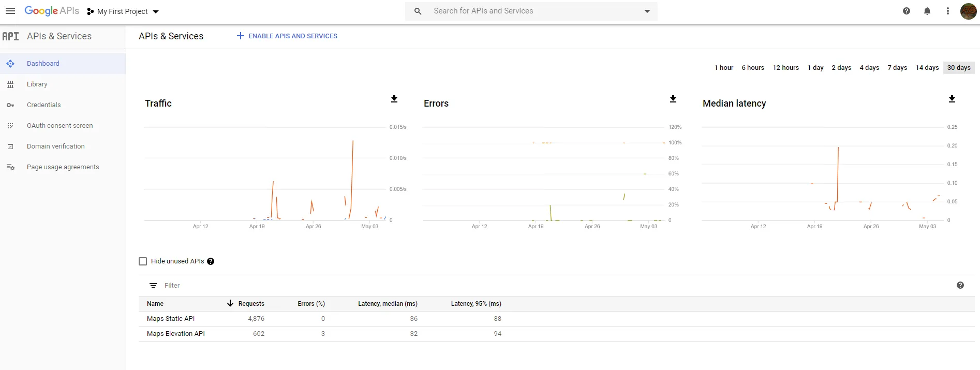Open the My First Project selector
The height and width of the screenshot is (370, 980).
[123, 11]
